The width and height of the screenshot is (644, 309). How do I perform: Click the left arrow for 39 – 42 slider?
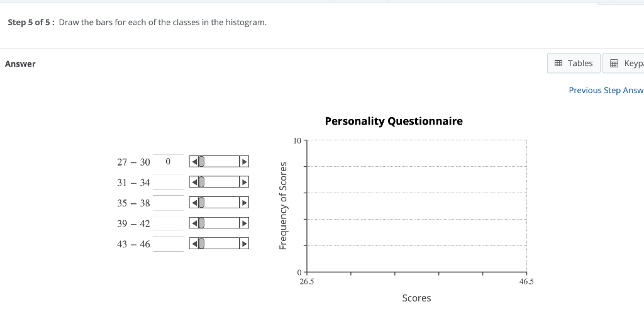click(x=194, y=223)
